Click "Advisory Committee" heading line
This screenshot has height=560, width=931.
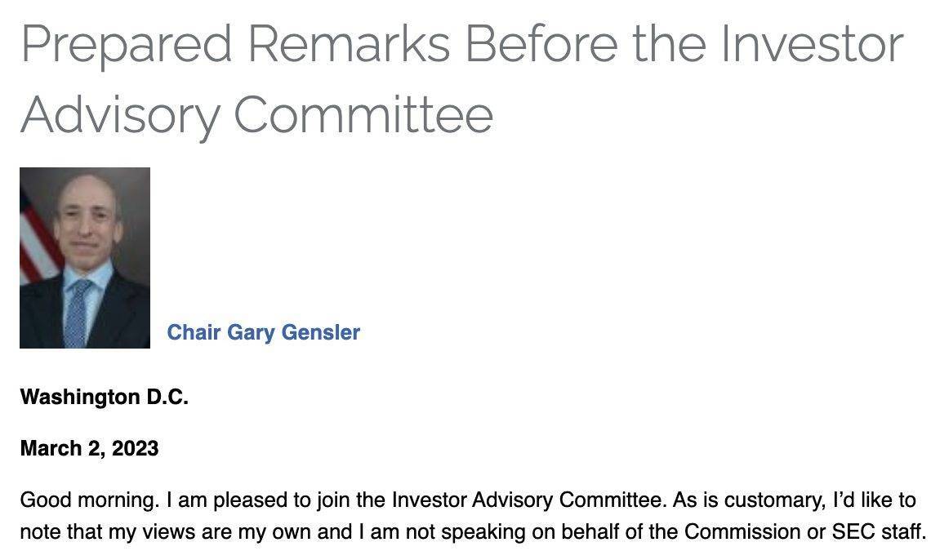(256, 116)
